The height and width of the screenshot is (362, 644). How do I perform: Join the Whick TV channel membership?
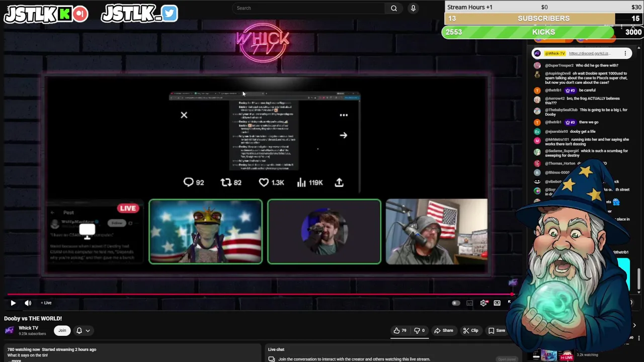(62, 330)
